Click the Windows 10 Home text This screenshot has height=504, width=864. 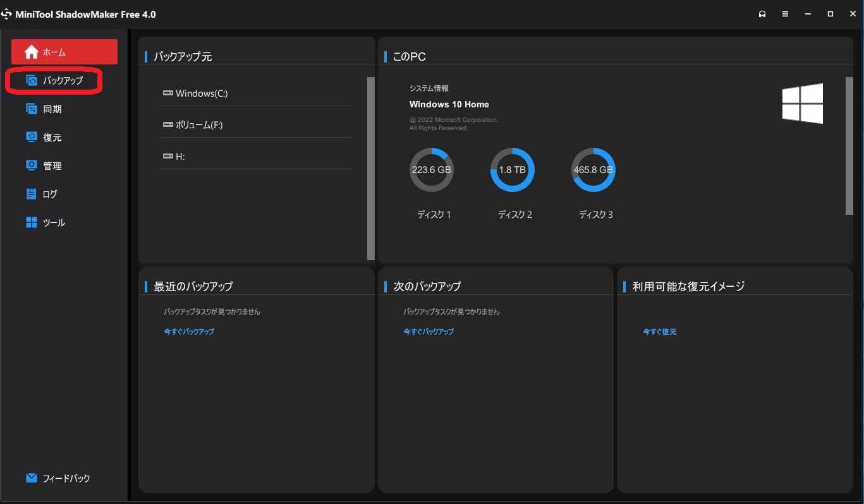tap(449, 104)
